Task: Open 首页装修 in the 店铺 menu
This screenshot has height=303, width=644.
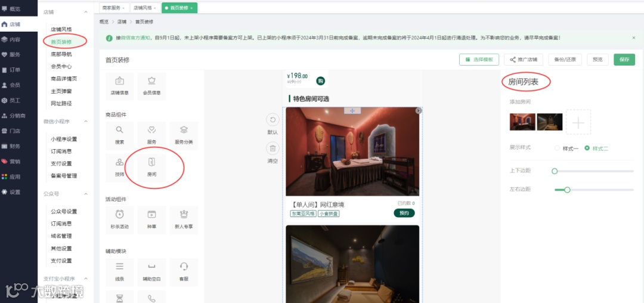Action: pyautogui.click(x=61, y=42)
